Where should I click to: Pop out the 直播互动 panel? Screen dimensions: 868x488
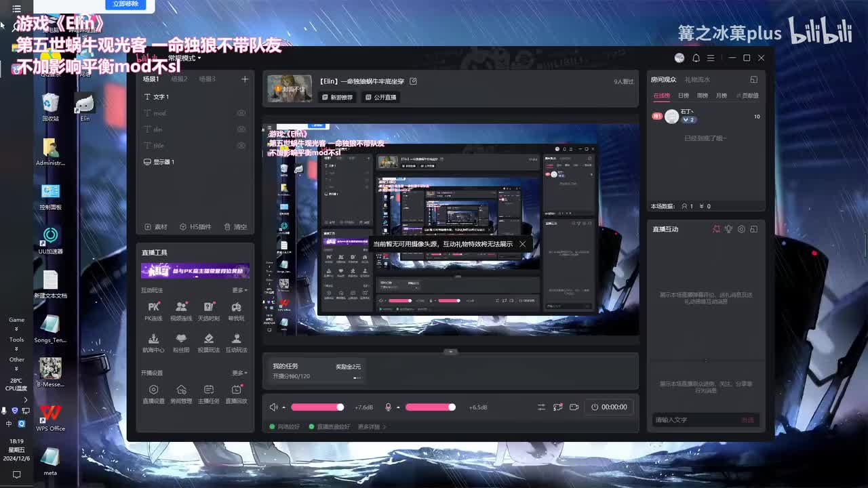tap(753, 229)
